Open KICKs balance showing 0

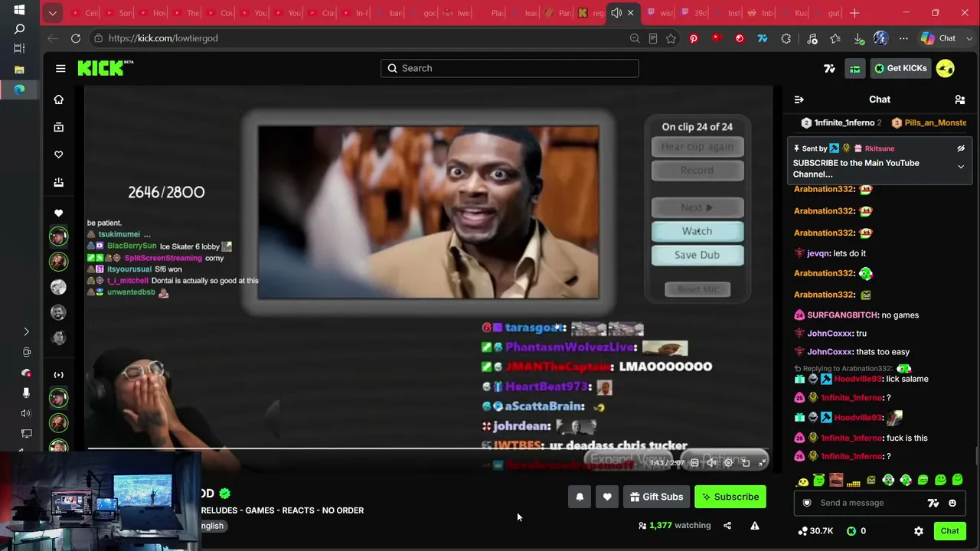(856, 531)
